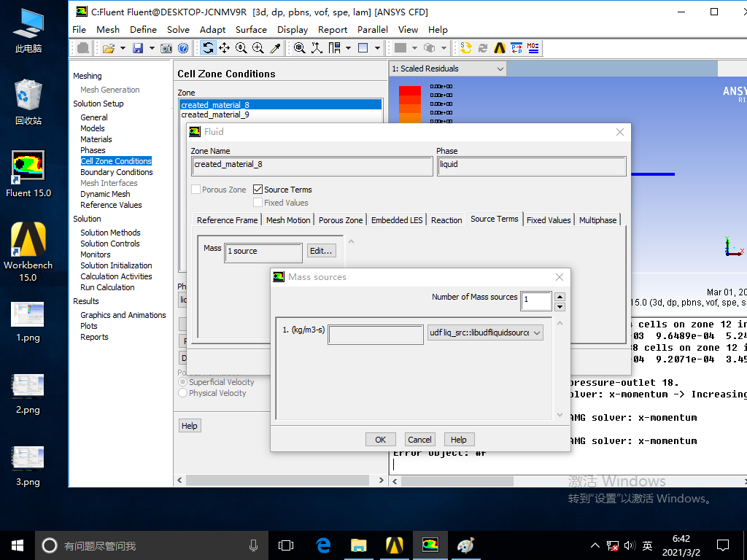This screenshot has width=747, height=560.
Task: Click the Windows Start button
Action: point(18,545)
